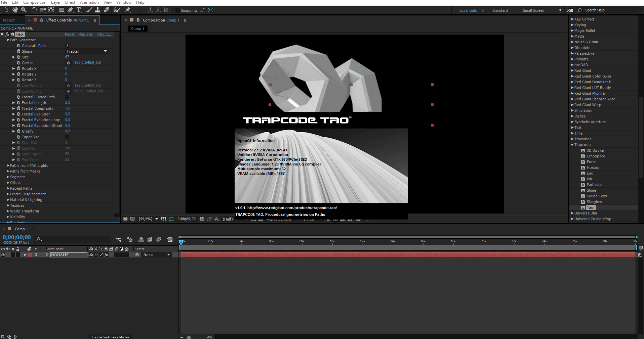
Task: Select the Standard workspace
Action: pyautogui.click(x=500, y=10)
